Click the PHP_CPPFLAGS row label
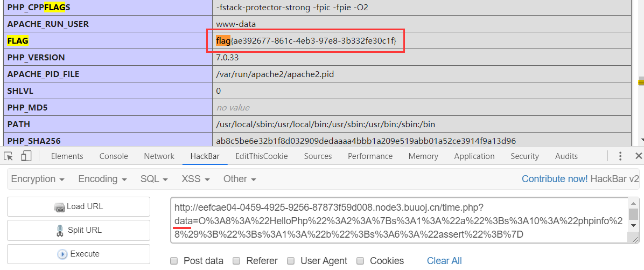Viewport: 644px width, 270px height. point(39,8)
